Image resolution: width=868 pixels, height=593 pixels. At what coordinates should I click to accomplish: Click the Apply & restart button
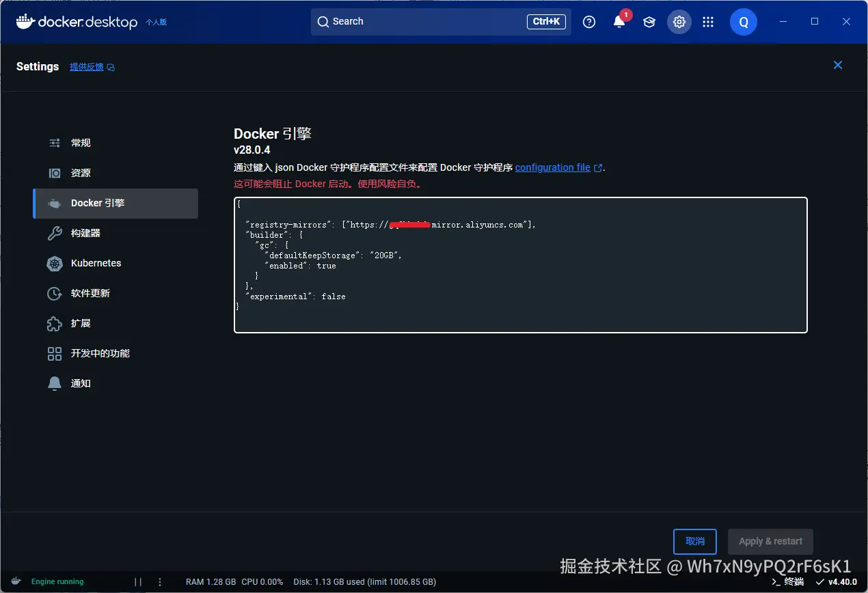pyautogui.click(x=770, y=541)
